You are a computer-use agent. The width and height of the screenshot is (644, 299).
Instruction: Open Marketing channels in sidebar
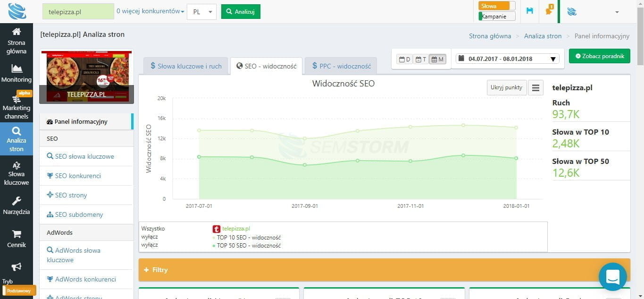pos(17,100)
